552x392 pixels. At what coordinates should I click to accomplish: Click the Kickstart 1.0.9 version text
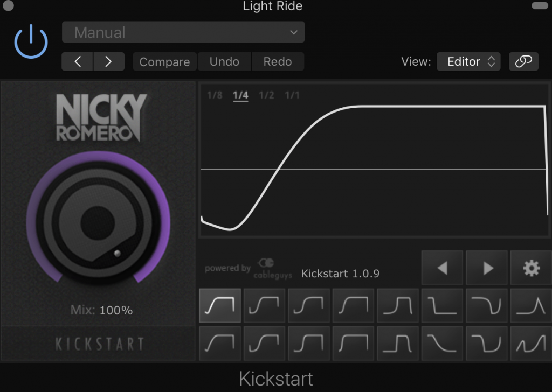(x=340, y=274)
